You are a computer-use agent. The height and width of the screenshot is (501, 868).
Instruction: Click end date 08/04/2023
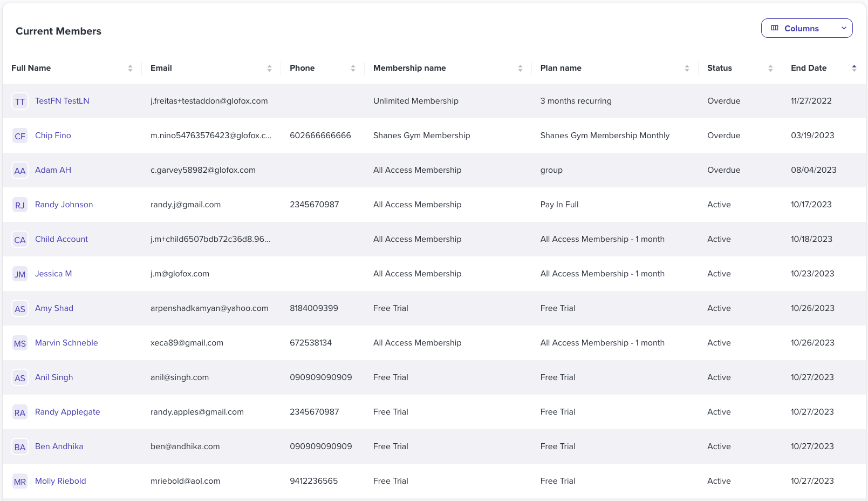point(814,170)
